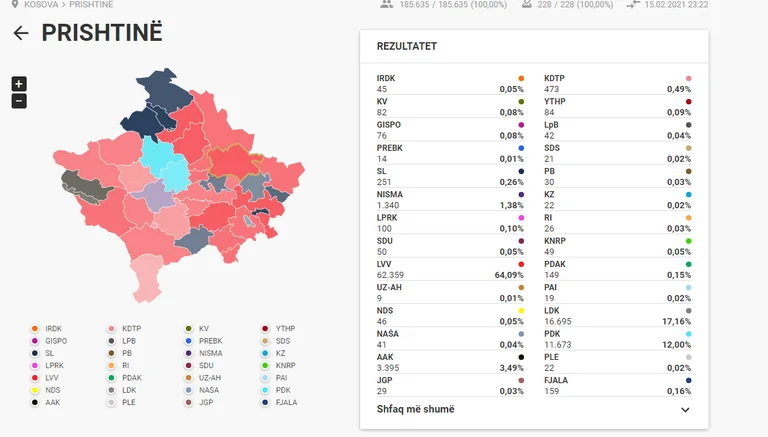Click the location pin icon beside KOSOVA

click(x=15, y=4)
